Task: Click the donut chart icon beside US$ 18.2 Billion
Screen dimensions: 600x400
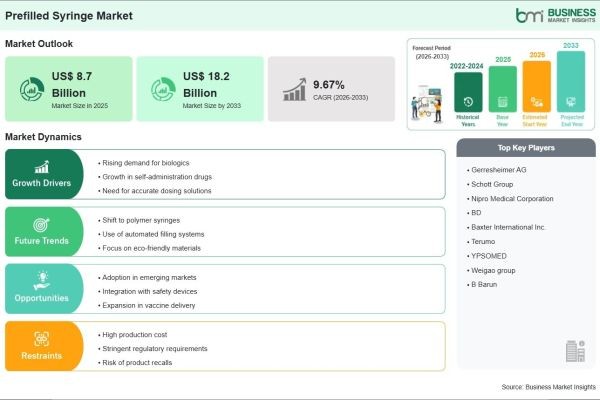Action: [x=163, y=89]
